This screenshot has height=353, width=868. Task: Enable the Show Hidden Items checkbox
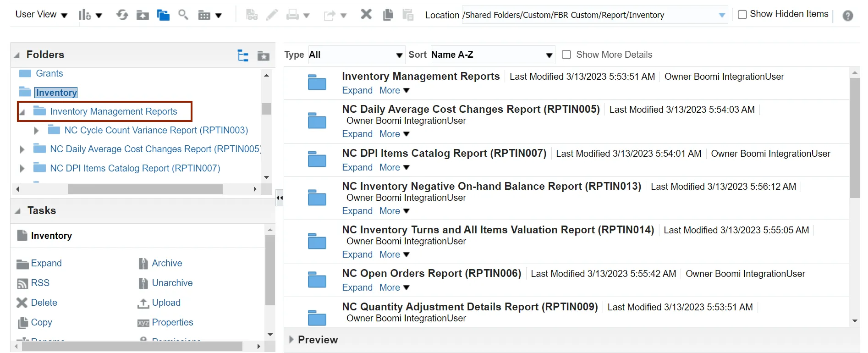[x=742, y=15]
